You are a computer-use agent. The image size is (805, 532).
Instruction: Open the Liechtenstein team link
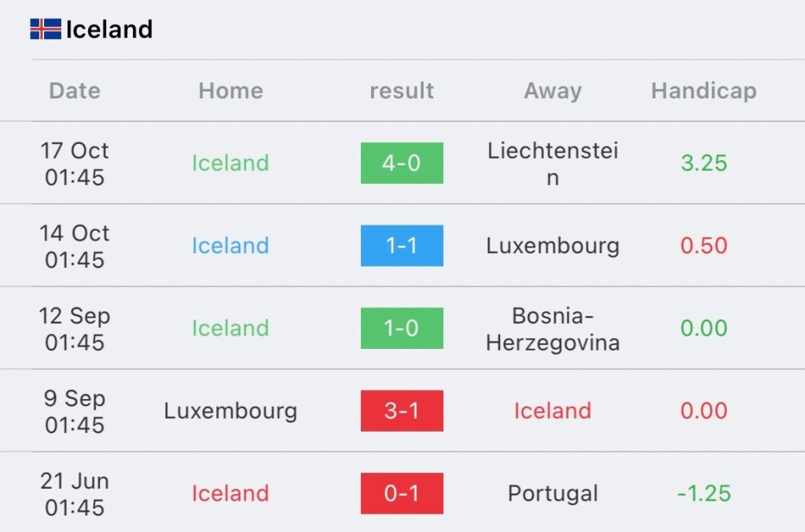click(553, 163)
